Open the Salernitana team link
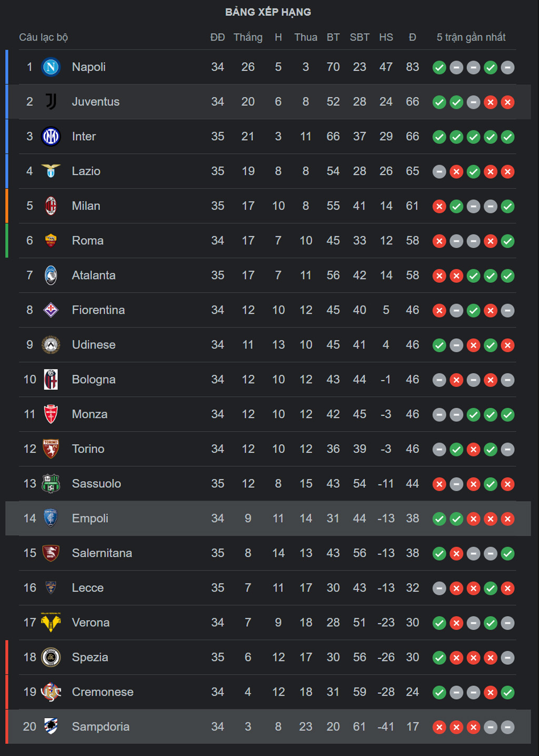The height and width of the screenshot is (756, 539). (102, 553)
